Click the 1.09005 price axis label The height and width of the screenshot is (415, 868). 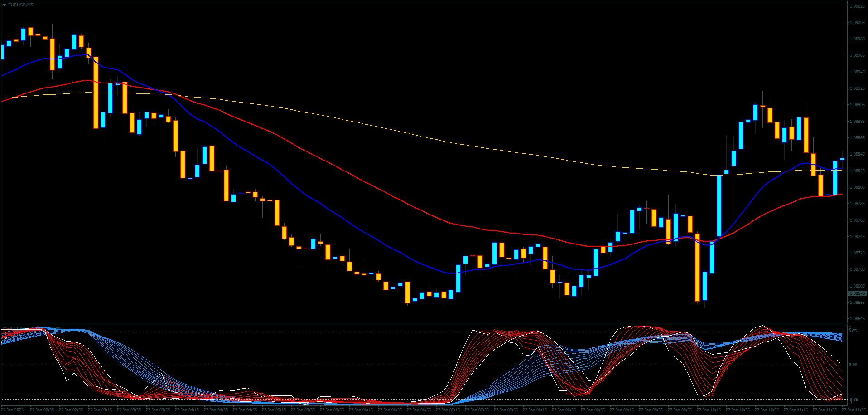tap(857, 22)
